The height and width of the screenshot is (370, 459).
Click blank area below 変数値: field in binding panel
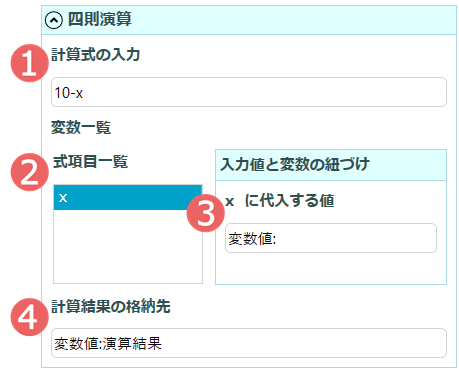331,268
